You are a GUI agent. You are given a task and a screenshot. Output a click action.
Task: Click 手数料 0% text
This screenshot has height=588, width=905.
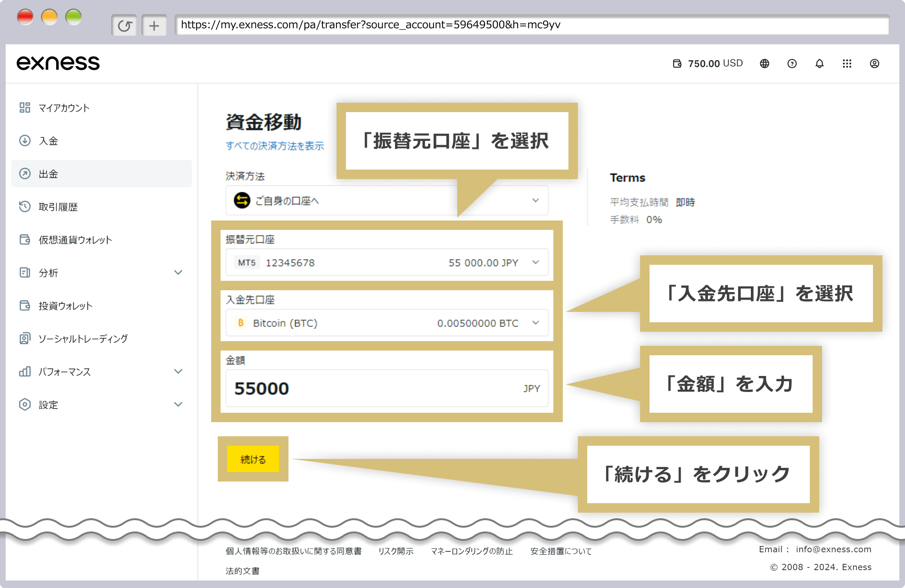coord(636,220)
